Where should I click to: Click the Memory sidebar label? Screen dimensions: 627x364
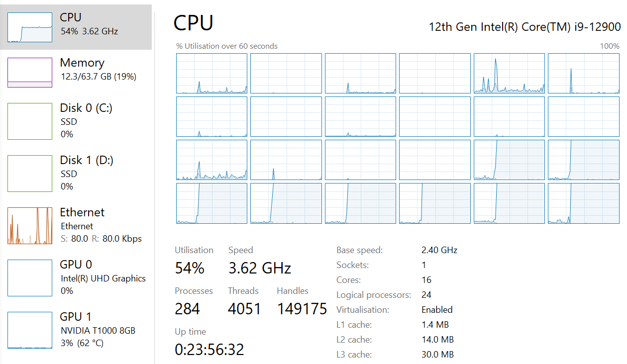click(82, 63)
